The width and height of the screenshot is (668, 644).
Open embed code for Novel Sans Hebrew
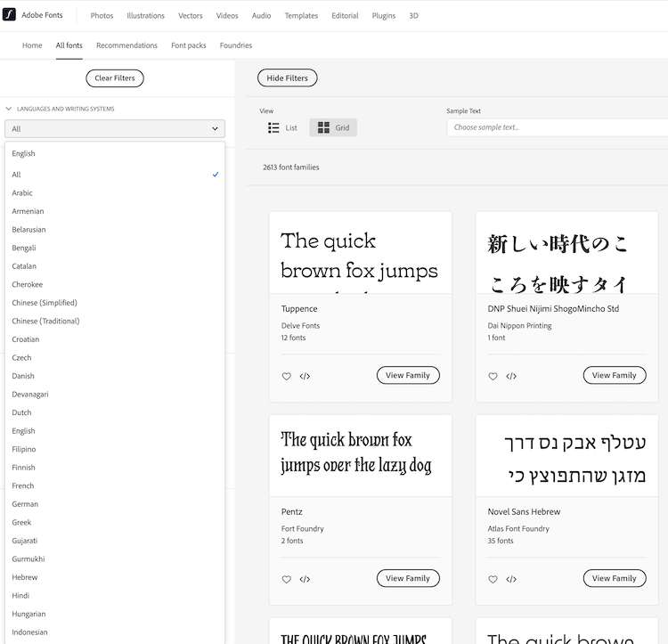click(511, 579)
